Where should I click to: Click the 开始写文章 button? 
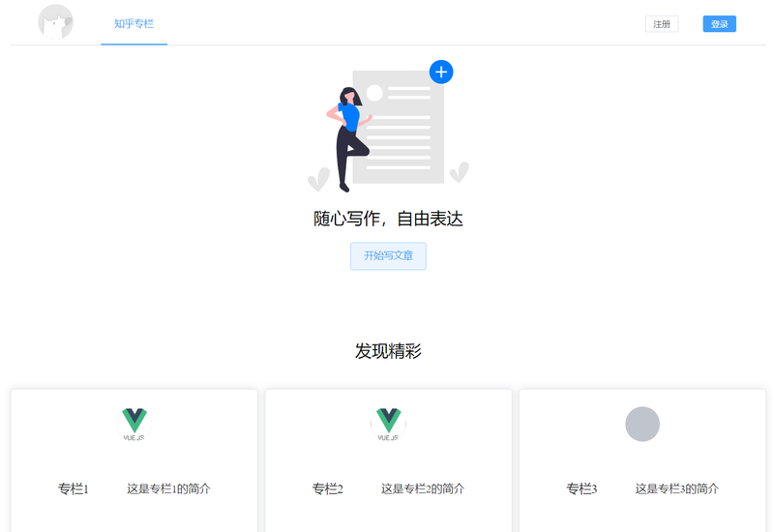point(388,255)
